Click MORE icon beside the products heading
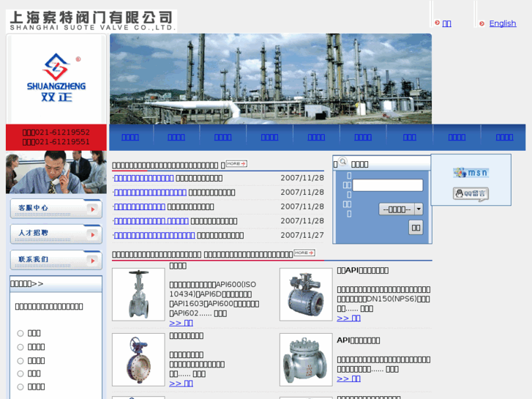Image resolution: width=532 pixels, height=399 pixels. click(x=304, y=253)
